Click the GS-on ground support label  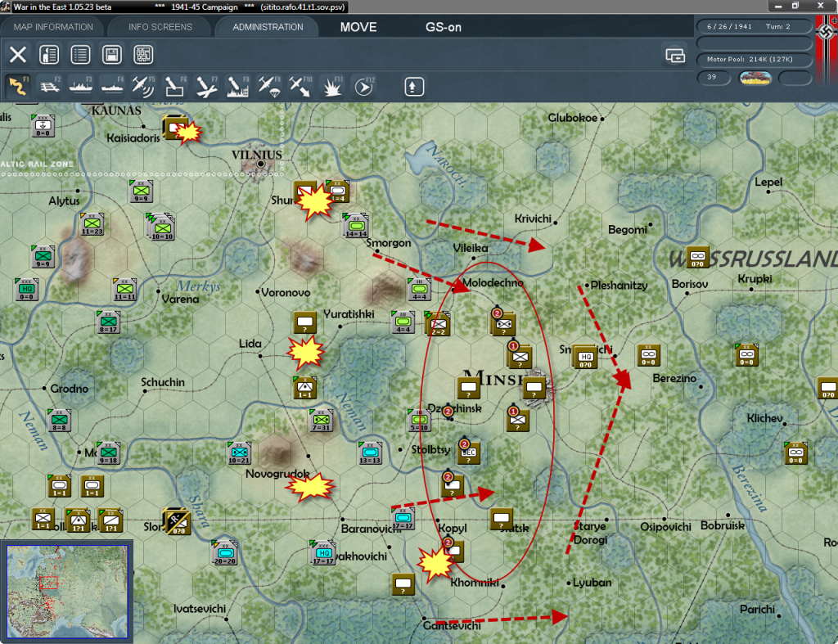pos(443,27)
